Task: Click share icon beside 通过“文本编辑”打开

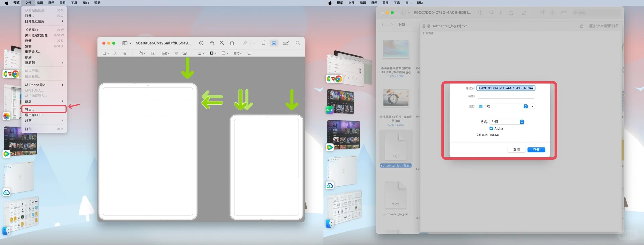Action: [582, 26]
